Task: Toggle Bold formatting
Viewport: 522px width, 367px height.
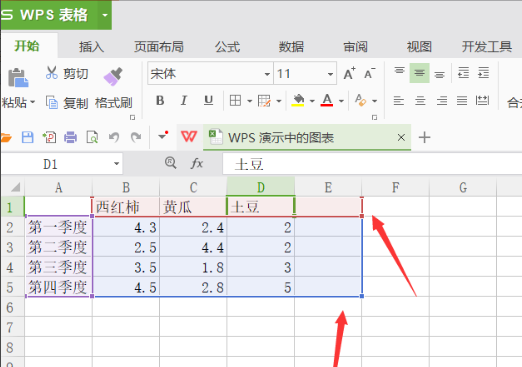Action: click(x=160, y=100)
